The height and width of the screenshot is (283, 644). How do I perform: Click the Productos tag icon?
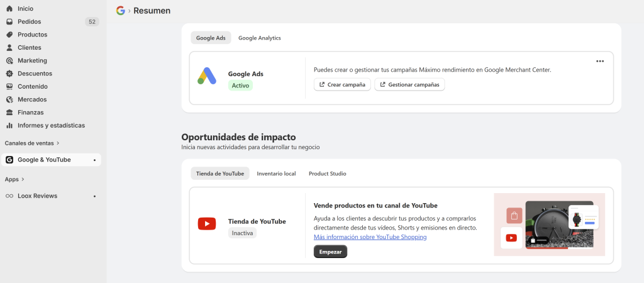tap(9, 35)
